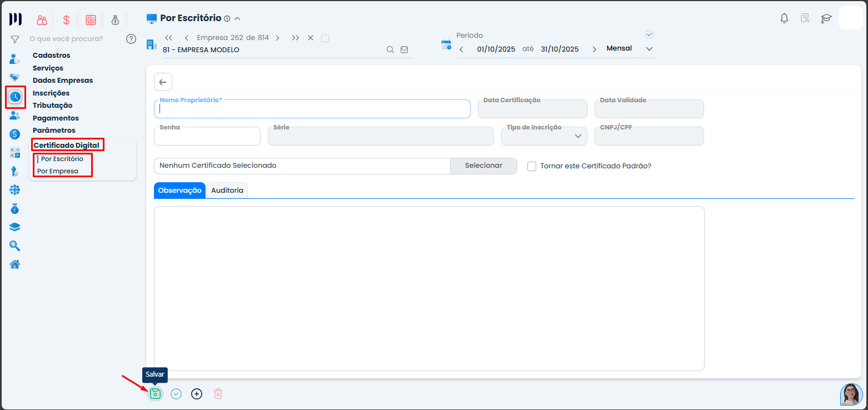Click the user avatar at bottom right
868x410 pixels.
click(851, 394)
